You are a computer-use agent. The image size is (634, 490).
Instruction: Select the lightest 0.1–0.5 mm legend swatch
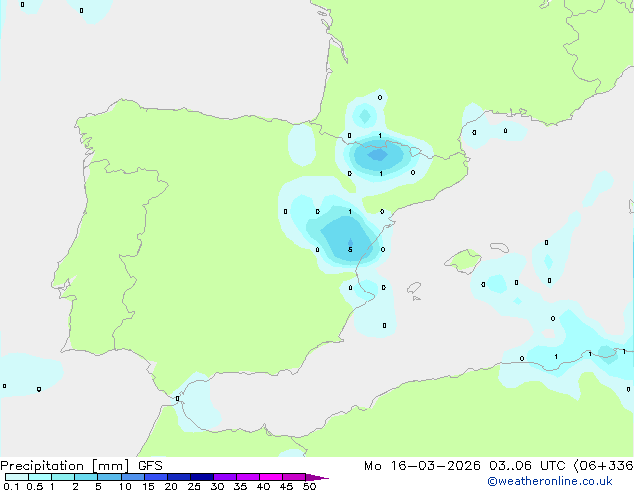tap(17, 477)
